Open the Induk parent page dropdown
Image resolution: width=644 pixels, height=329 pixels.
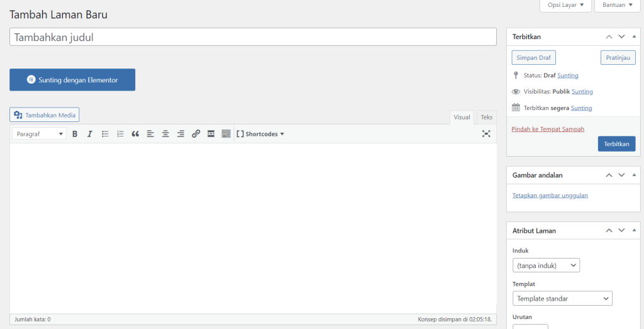pos(546,265)
